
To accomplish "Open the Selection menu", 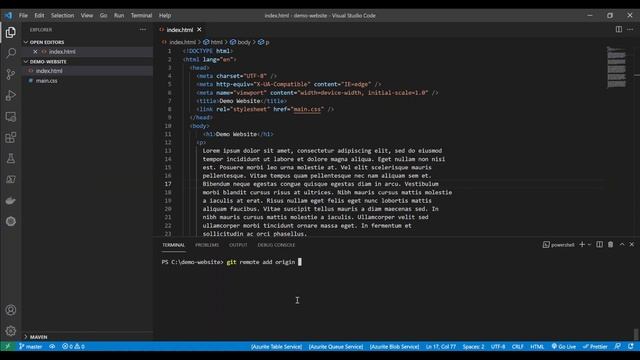I will [x=62, y=16].
